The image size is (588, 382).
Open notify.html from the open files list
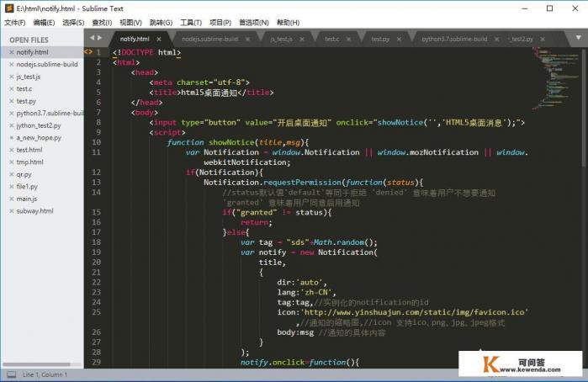[32, 52]
